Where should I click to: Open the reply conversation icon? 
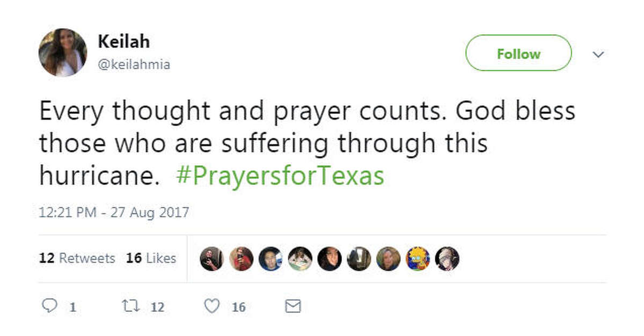pyautogui.click(x=50, y=306)
